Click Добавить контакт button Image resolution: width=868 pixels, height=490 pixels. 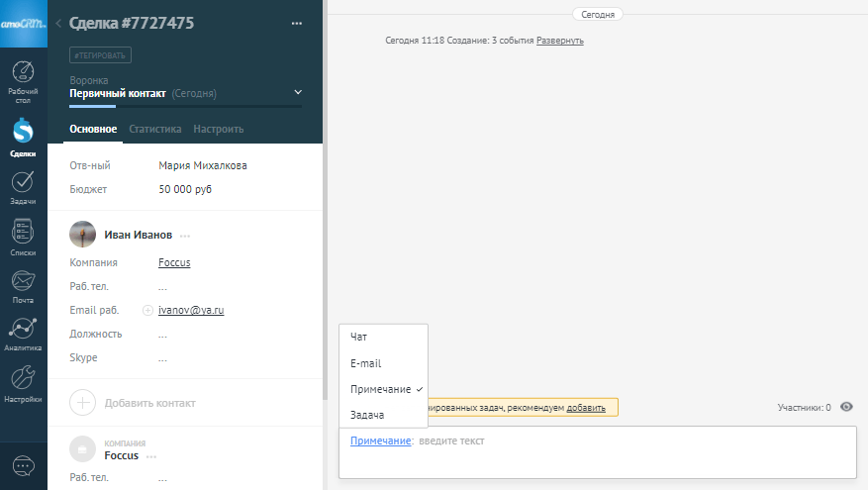[x=149, y=403]
